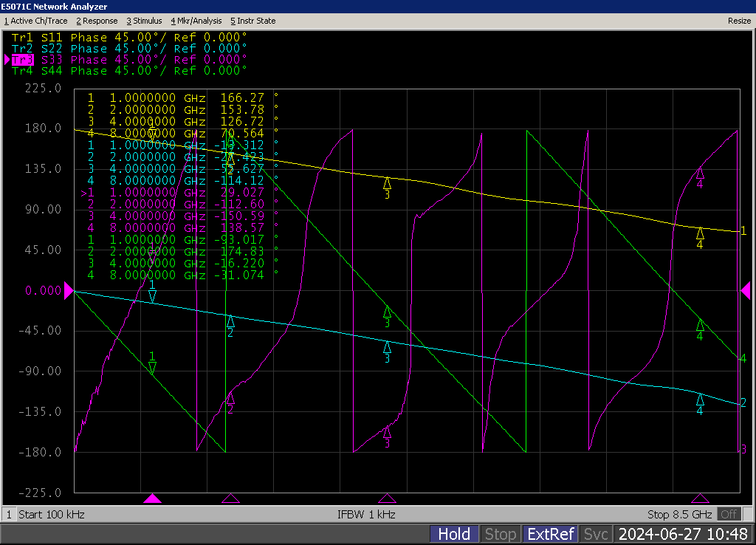Open the Instr State menu

[253, 21]
